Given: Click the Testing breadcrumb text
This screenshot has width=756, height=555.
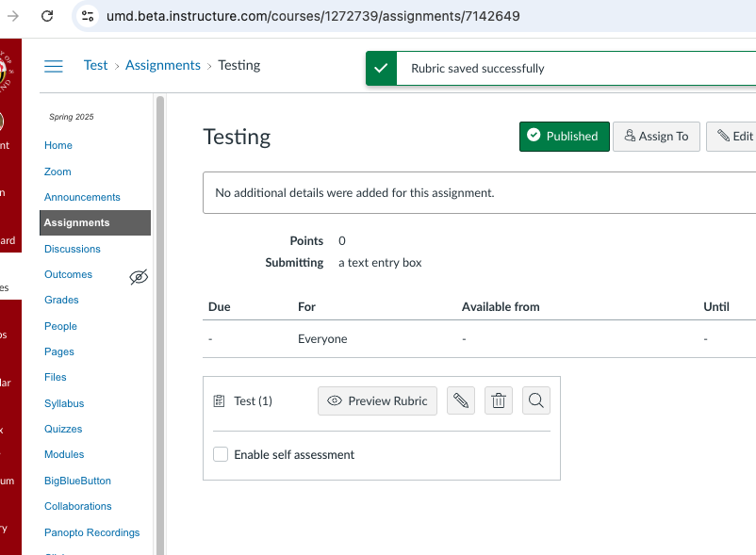Looking at the screenshot, I should 238,65.
